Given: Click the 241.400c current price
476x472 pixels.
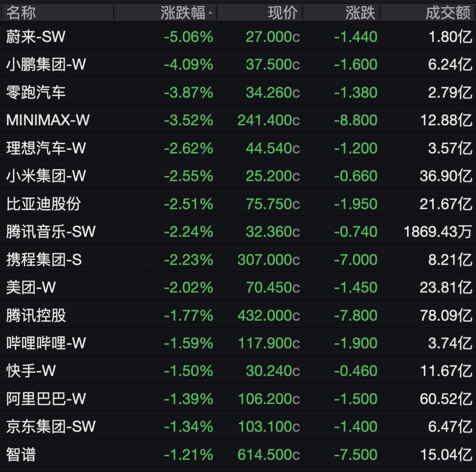Looking at the screenshot, I should click(x=269, y=120).
